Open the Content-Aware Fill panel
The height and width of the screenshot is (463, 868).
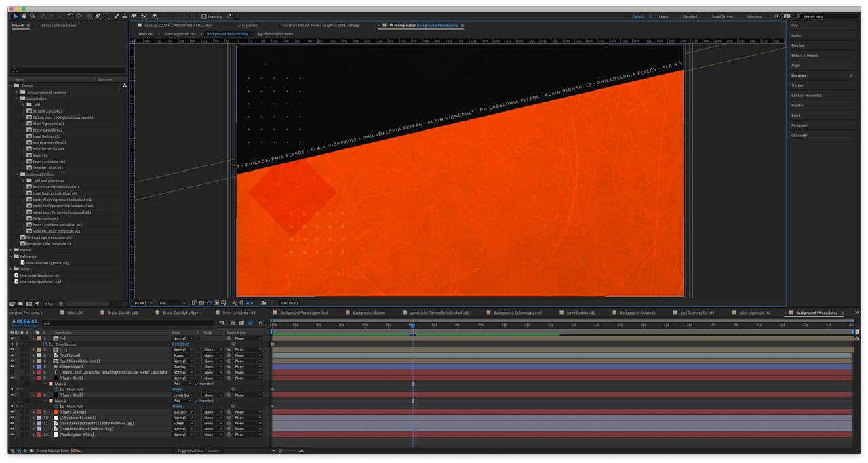[806, 96]
